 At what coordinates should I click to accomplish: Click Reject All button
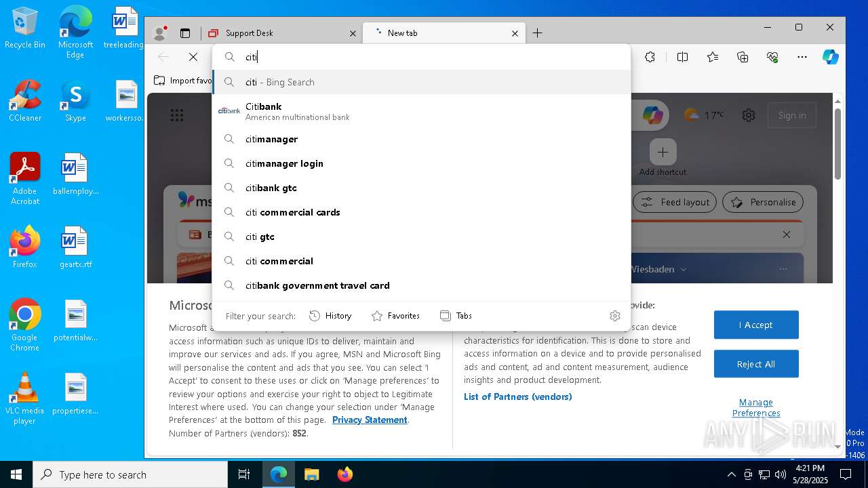[756, 364]
